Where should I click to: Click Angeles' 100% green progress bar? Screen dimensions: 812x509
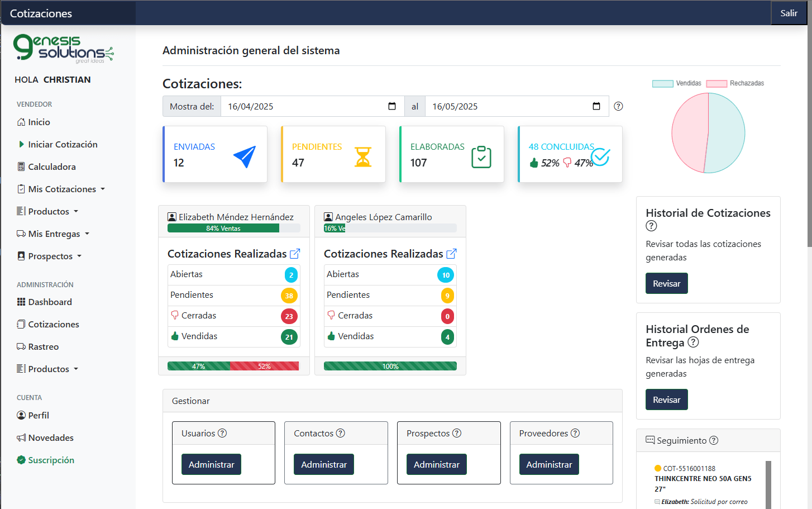tap(390, 366)
